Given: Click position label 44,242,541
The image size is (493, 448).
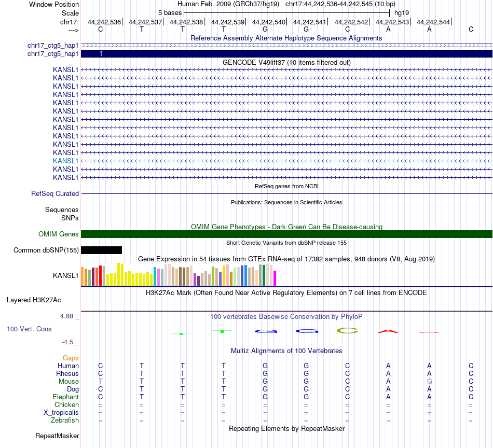Looking at the screenshot, I should pos(310,22).
